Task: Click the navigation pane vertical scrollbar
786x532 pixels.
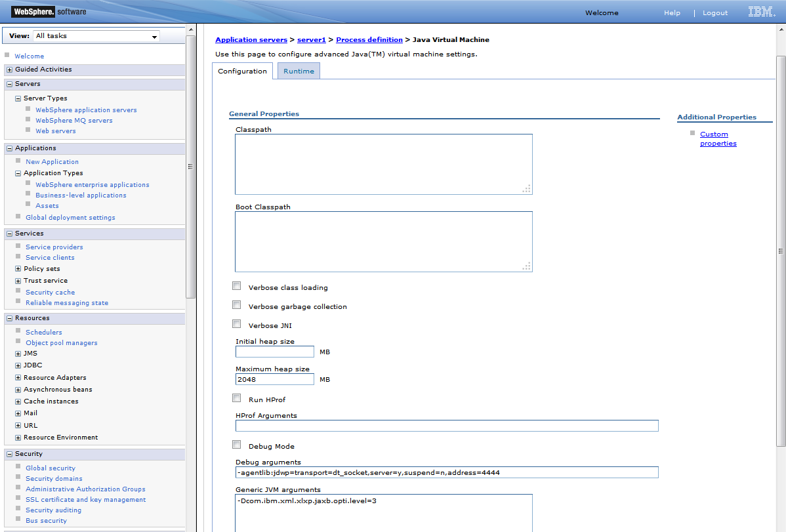Action: click(x=190, y=167)
